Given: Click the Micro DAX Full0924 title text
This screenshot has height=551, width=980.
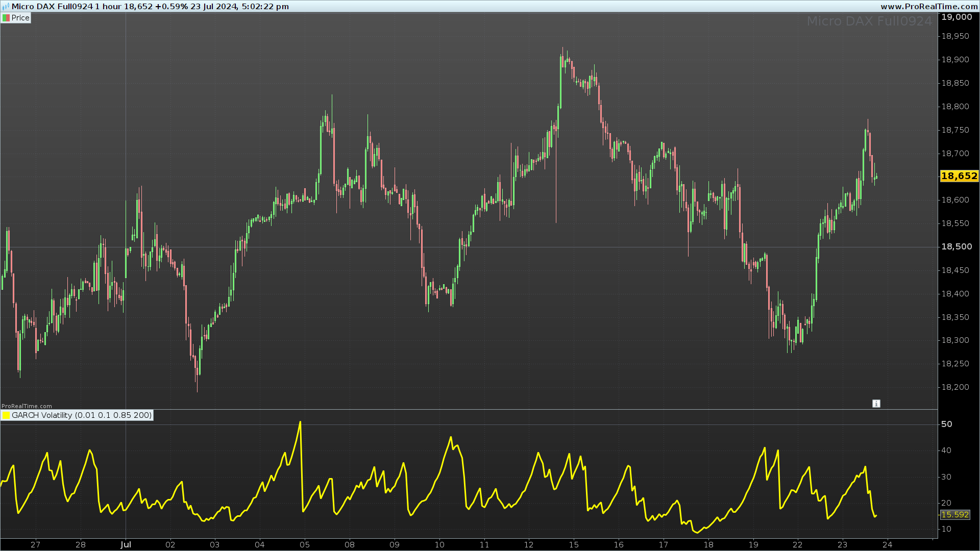Looking at the screenshot, I should [52, 7].
